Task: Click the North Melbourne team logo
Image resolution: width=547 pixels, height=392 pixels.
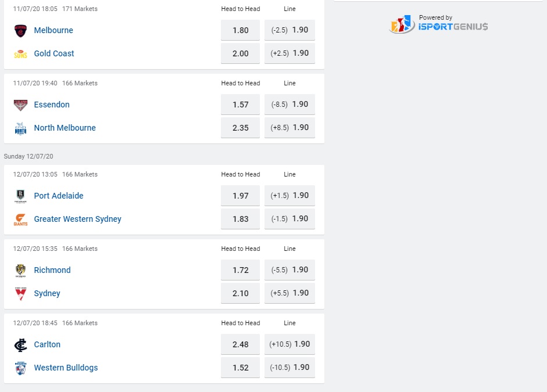Action: click(20, 128)
